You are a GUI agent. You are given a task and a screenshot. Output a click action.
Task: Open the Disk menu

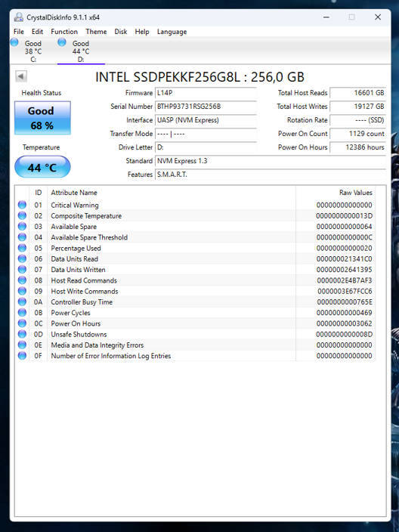coord(120,32)
